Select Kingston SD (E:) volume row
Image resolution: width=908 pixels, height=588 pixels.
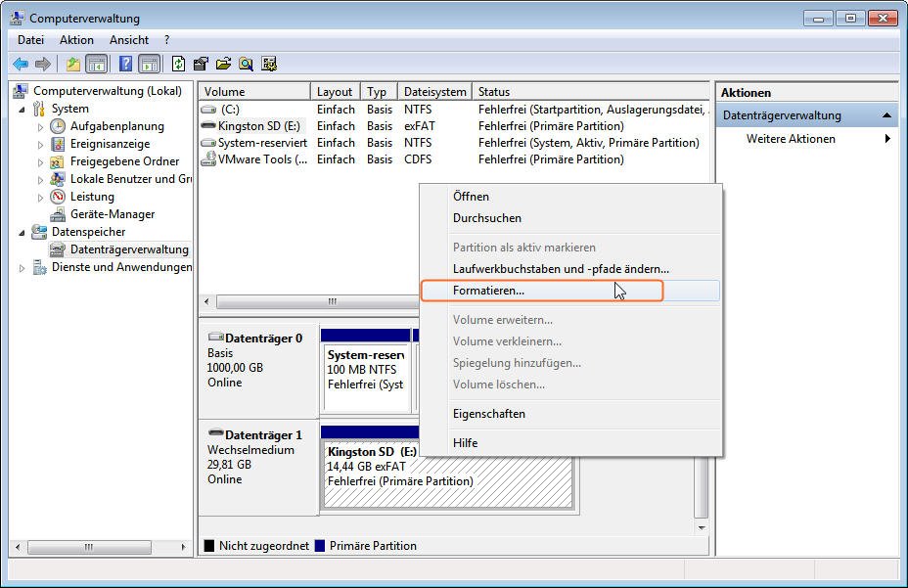coord(454,126)
